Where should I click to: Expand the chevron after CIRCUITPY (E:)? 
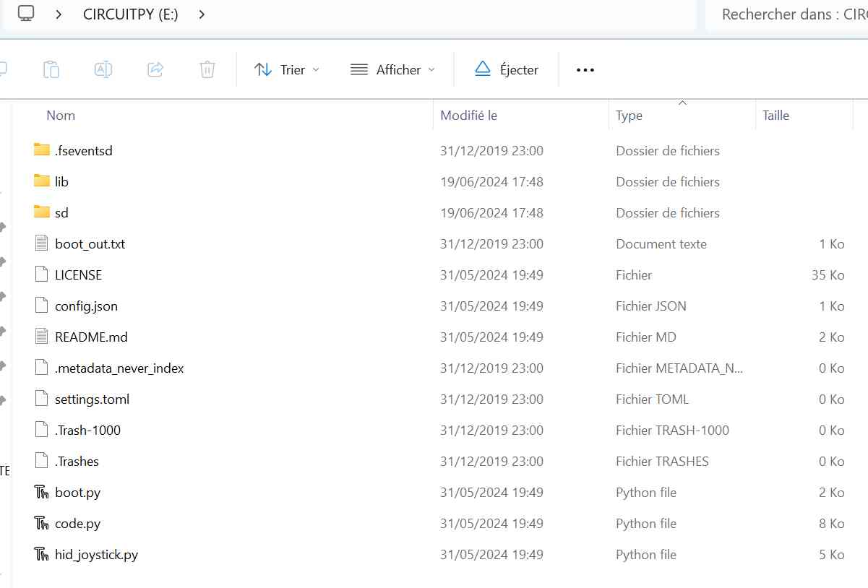[x=202, y=14]
